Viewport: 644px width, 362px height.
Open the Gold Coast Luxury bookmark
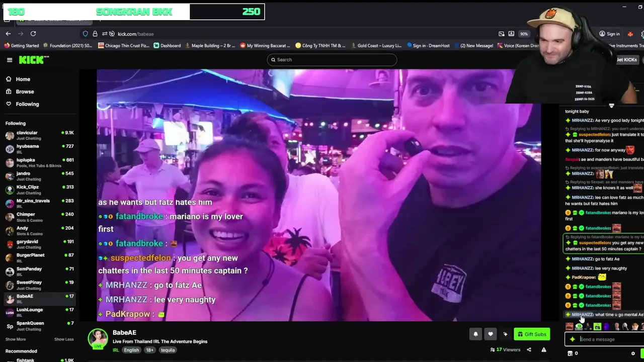(x=376, y=45)
